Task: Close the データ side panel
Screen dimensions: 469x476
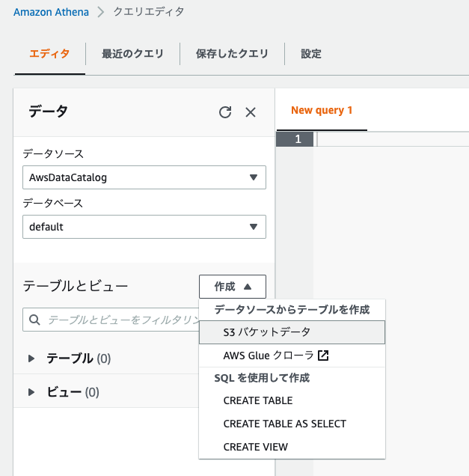Action: click(x=251, y=112)
